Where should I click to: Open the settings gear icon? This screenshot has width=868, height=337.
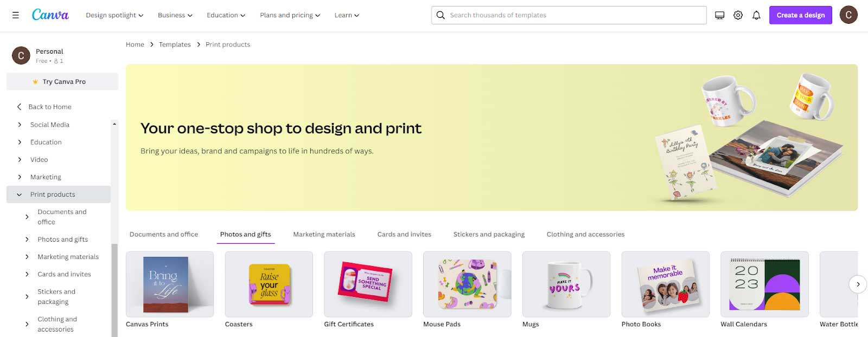point(738,15)
